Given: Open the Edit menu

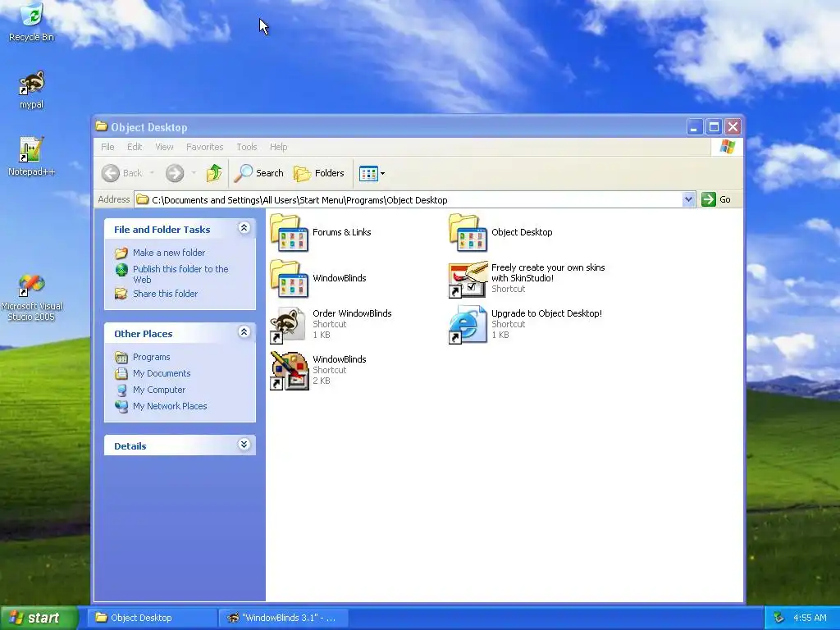Looking at the screenshot, I should click(x=135, y=147).
